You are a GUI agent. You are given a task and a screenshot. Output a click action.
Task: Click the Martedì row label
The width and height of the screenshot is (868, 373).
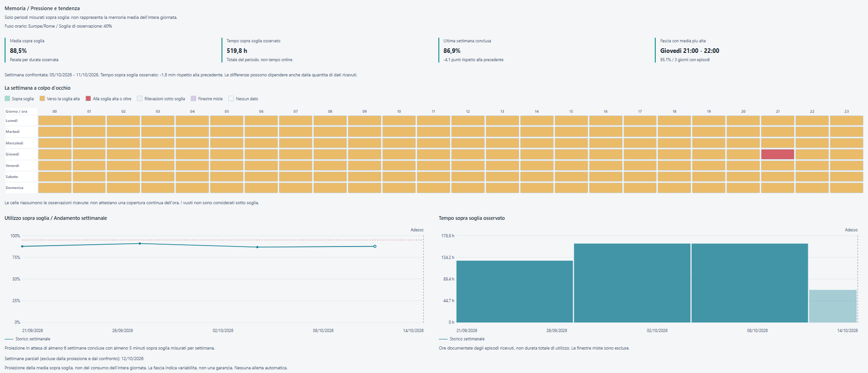[x=12, y=132]
